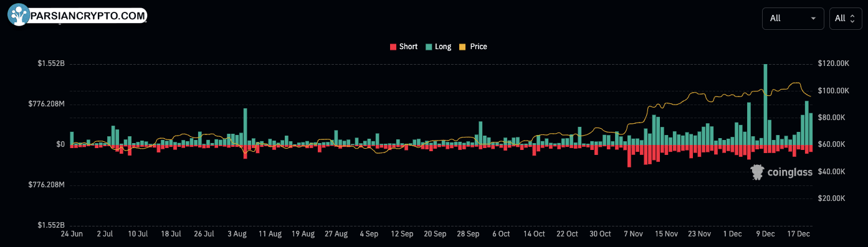Click the 12 Sep date label

point(402,234)
